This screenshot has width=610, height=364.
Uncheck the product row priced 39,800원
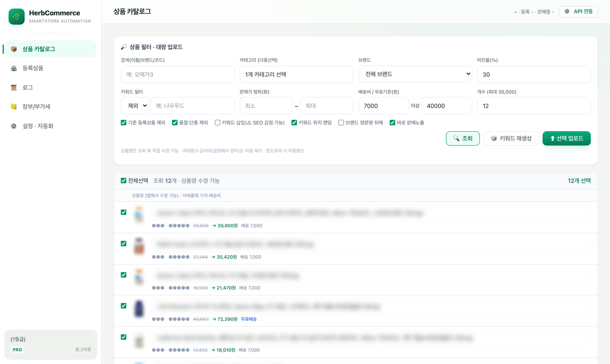point(123,212)
